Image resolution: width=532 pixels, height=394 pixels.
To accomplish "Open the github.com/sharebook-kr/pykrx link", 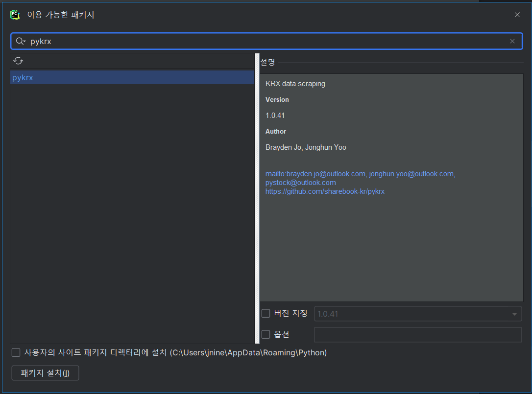I will tap(325, 191).
